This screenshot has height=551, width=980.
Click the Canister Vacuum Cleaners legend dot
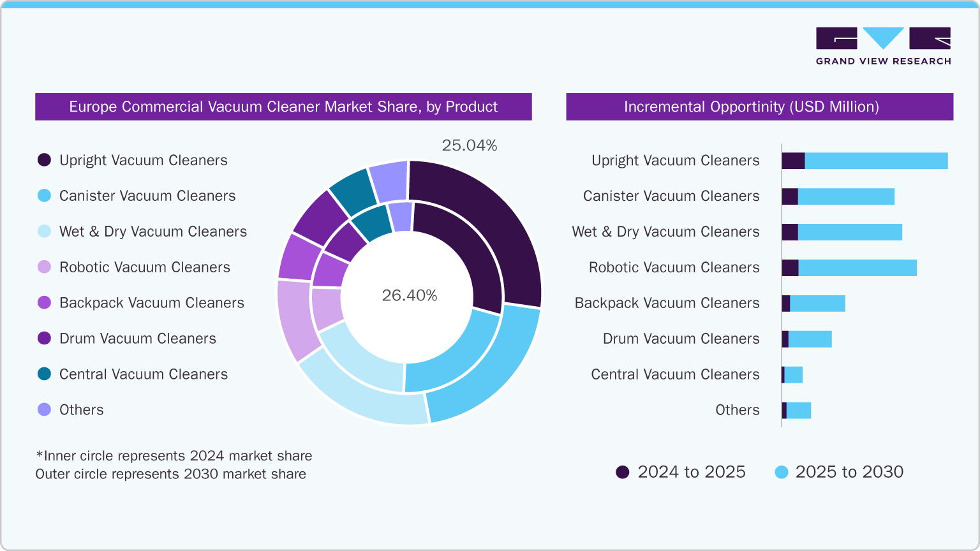click(x=44, y=196)
